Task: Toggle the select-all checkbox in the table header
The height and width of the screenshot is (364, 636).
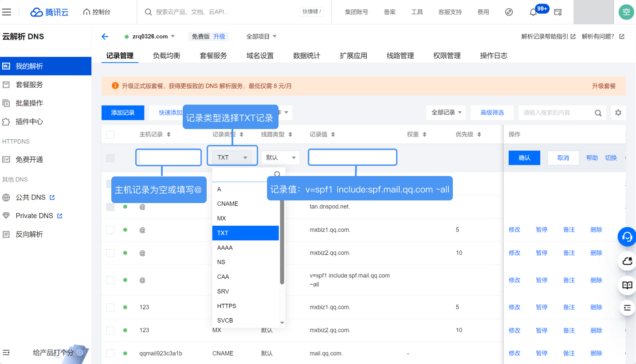Action: click(x=110, y=134)
